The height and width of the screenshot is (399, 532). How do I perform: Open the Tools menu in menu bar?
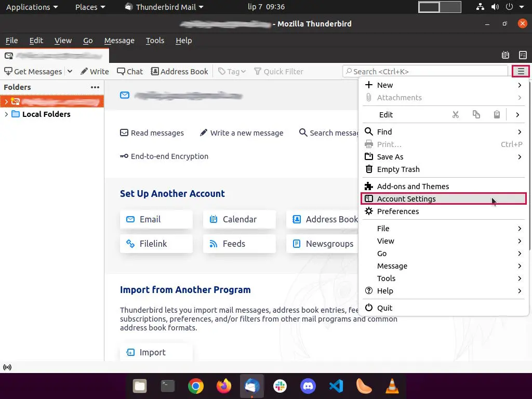(155, 41)
